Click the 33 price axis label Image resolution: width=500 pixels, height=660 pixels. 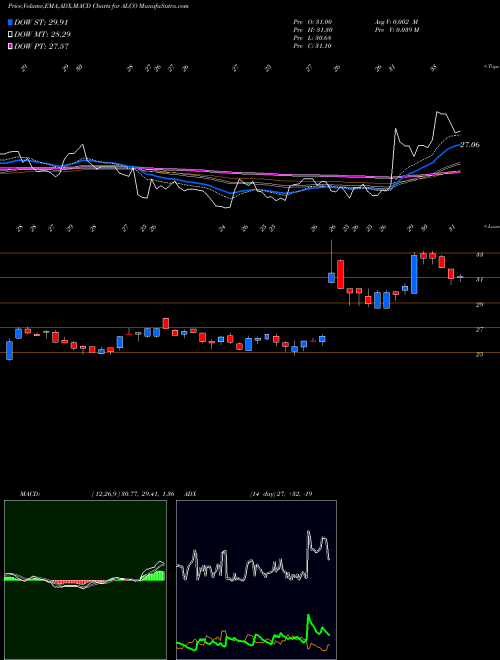[x=479, y=255]
